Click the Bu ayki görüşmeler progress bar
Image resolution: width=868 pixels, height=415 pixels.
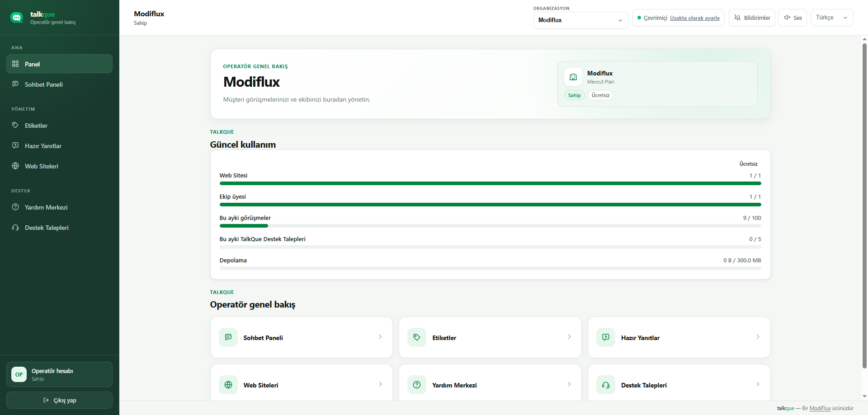click(490, 226)
